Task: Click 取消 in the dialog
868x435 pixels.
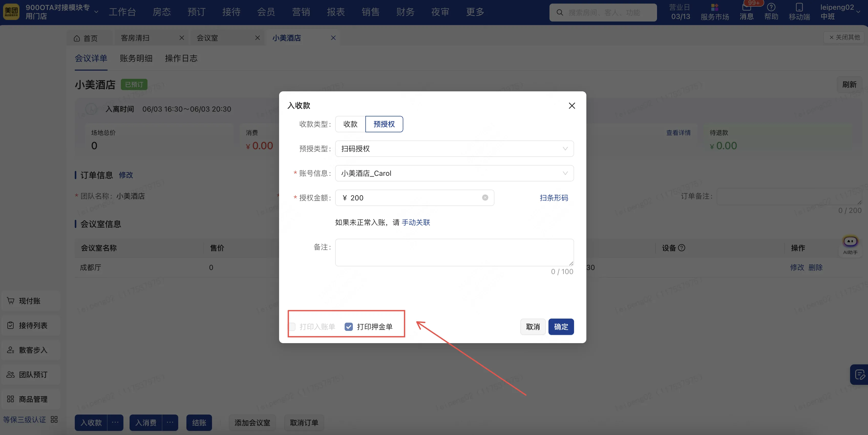Action: click(x=533, y=327)
